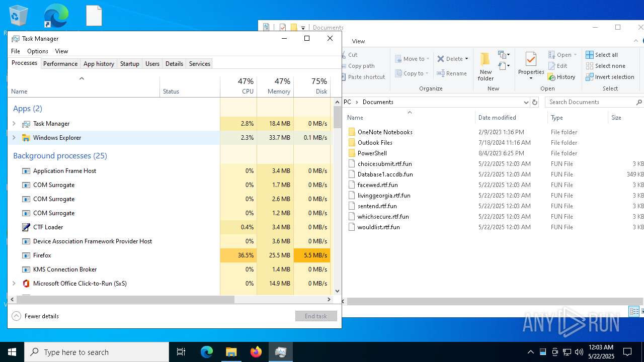Switch Explorer to details view layout
This screenshot has height=362, width=644.
coord(634,312)
